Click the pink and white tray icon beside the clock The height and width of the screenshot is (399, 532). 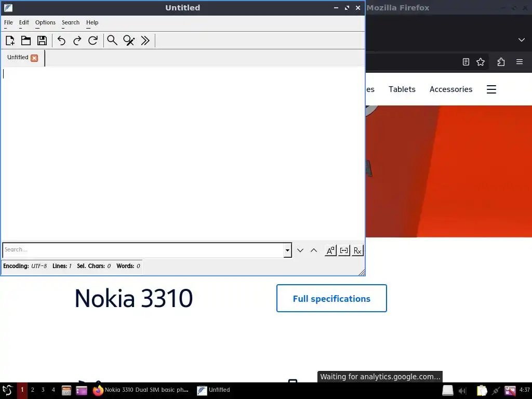tap(510, 391)
